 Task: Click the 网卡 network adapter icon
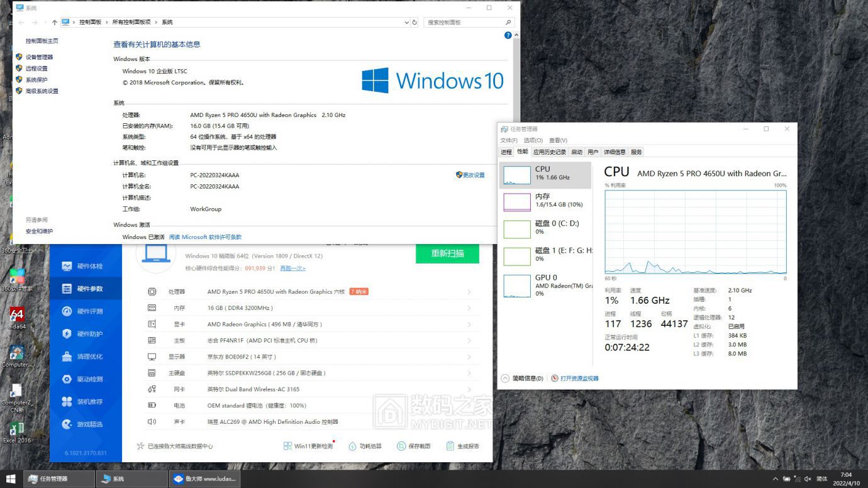point(152,389)
